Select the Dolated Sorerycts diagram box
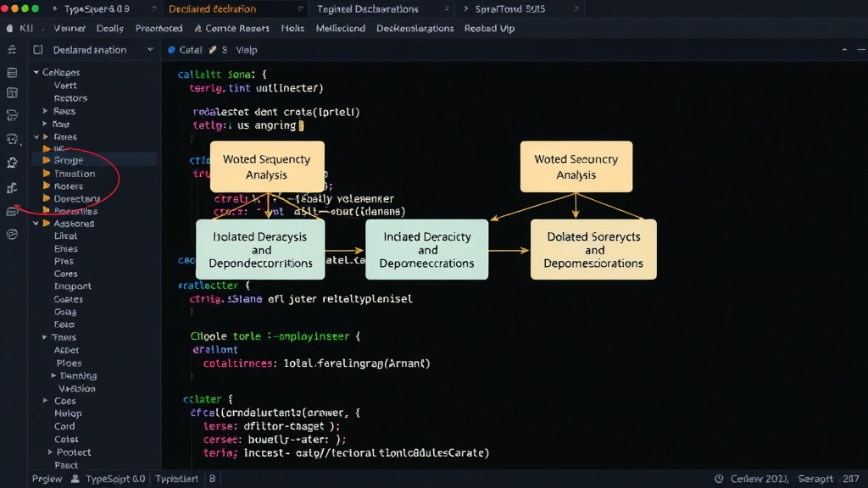Viewport: 868px width, 488px height. tap(593, 250)
